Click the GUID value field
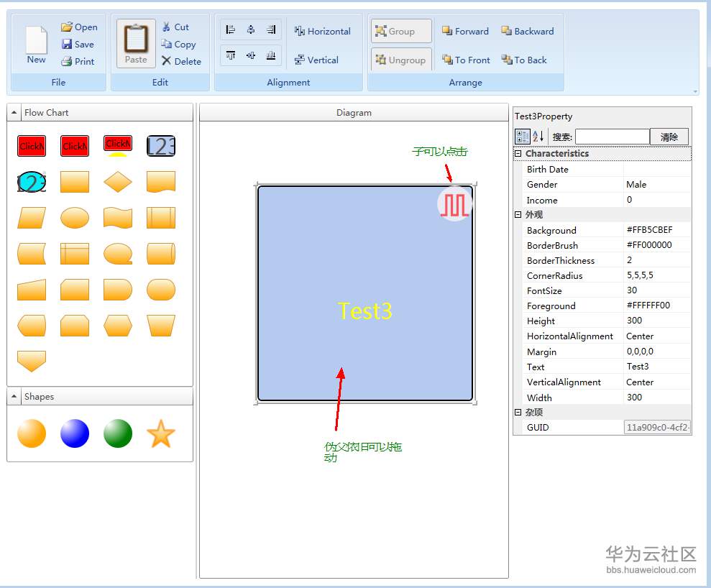 click(657, 427)
